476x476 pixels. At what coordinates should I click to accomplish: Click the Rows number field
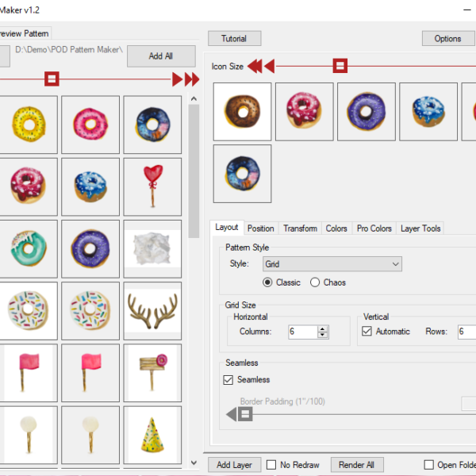click(x=467, y=332)
